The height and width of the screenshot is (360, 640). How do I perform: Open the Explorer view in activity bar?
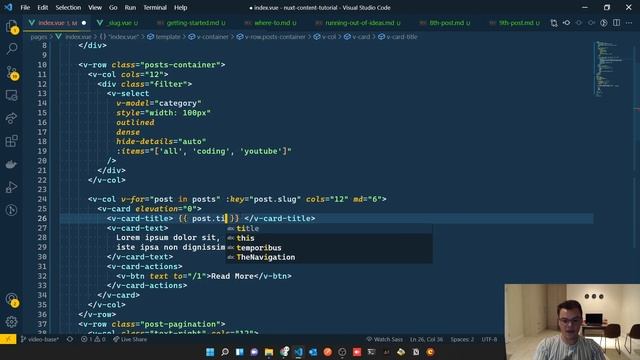point(11,27)
